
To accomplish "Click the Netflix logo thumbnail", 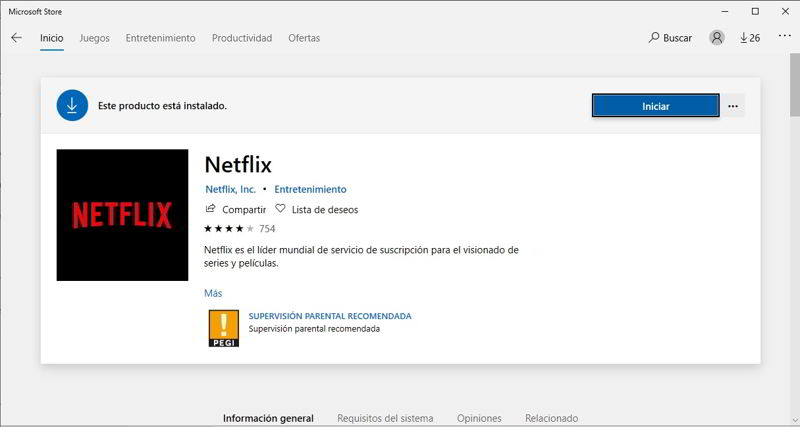I will (122, 215).
